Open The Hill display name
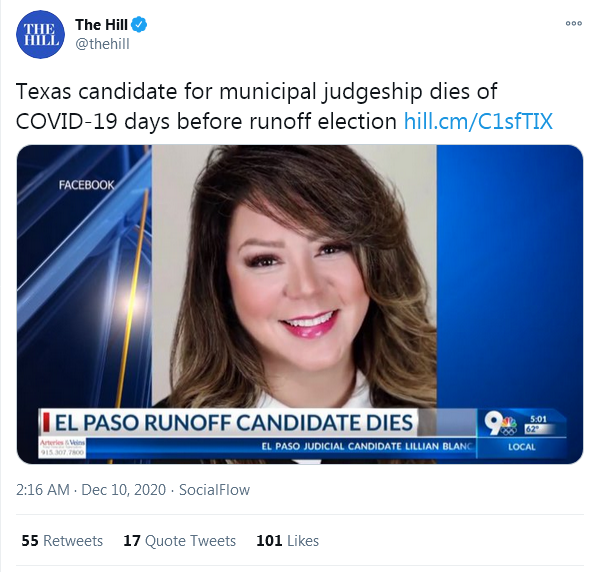 pos(101,25)
